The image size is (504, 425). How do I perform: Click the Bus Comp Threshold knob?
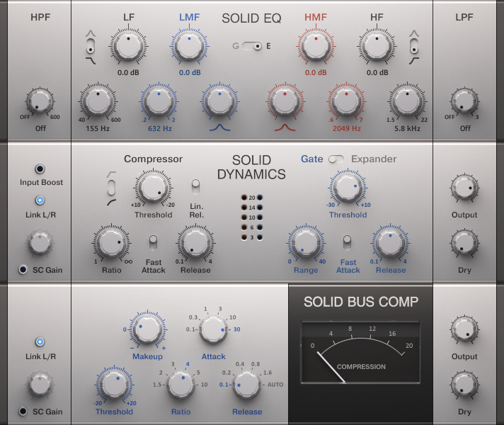click(x=114, y=385)
